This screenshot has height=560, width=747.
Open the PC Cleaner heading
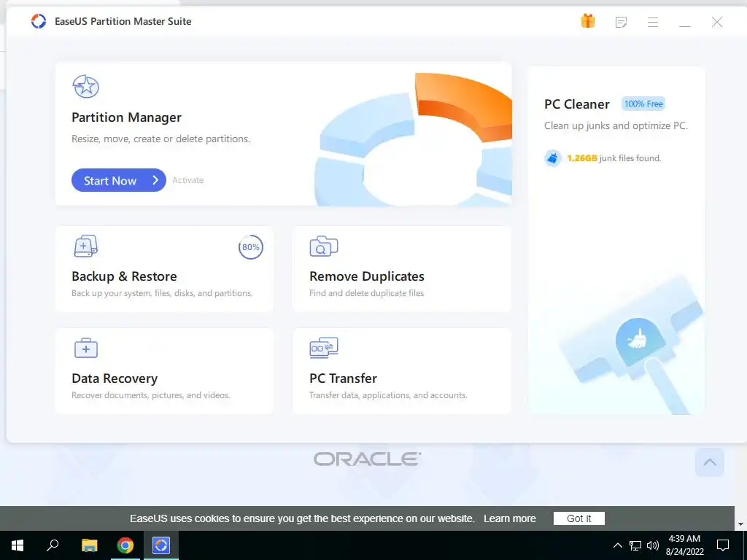(576, 104)
